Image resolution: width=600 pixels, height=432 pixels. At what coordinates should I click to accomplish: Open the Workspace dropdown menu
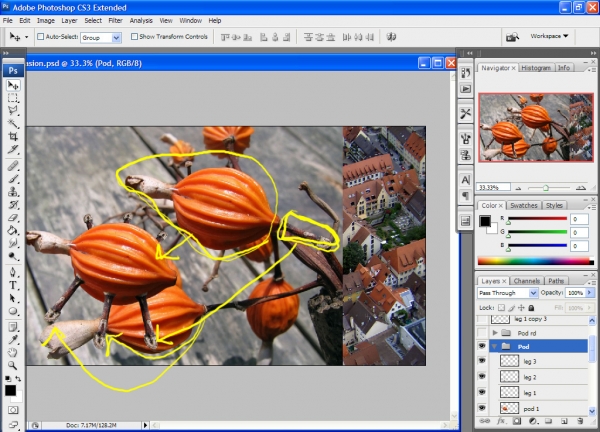pyautogui.click(x=549, y=36)
